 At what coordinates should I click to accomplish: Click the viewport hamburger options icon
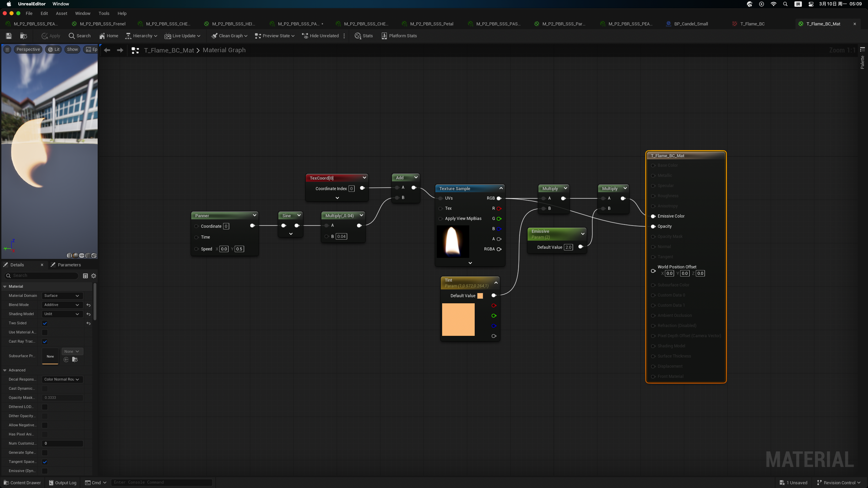pyautogui.click(x=7, y=49)
